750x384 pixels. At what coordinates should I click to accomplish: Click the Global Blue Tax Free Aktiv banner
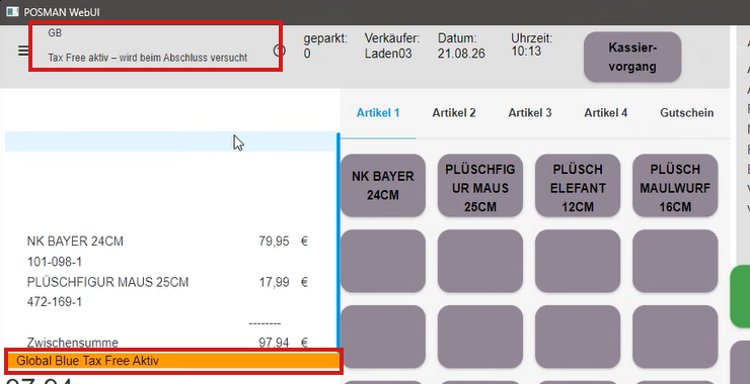(173, 361)
